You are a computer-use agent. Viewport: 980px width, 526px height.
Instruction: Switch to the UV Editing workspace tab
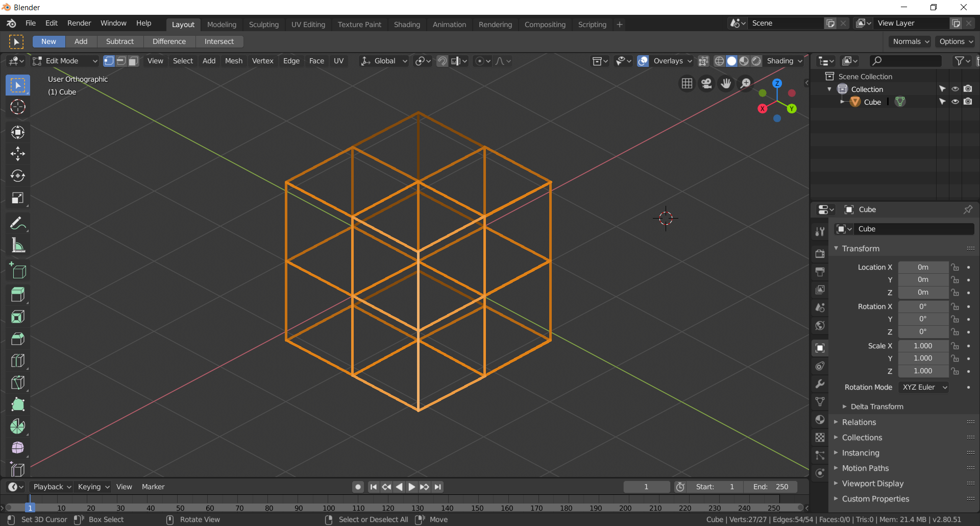coord(308,25)
